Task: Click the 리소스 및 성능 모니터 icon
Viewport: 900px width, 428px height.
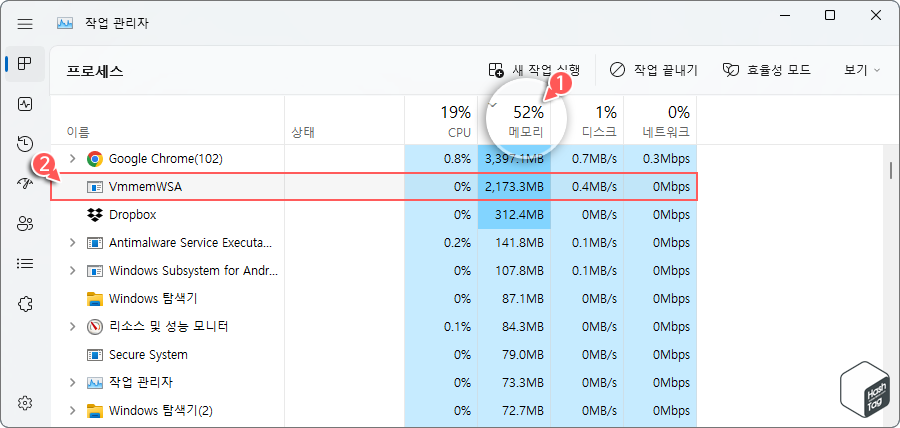Action: coord(95,327)
